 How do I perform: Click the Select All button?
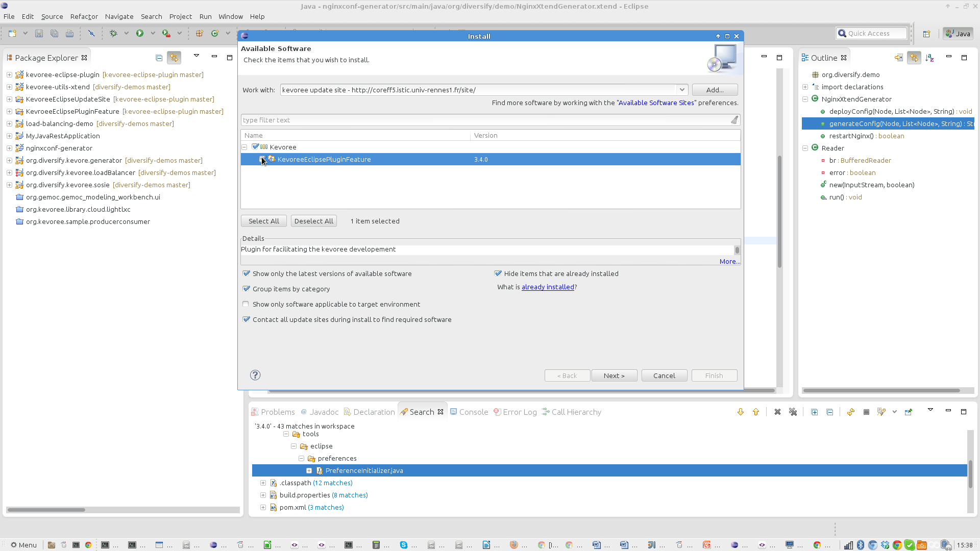pos(263,221)
